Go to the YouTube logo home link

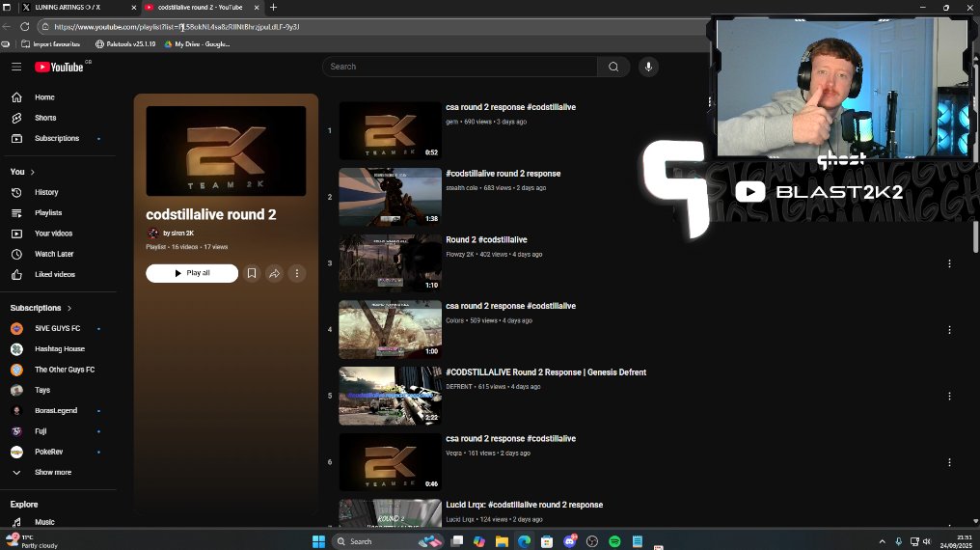59,67
